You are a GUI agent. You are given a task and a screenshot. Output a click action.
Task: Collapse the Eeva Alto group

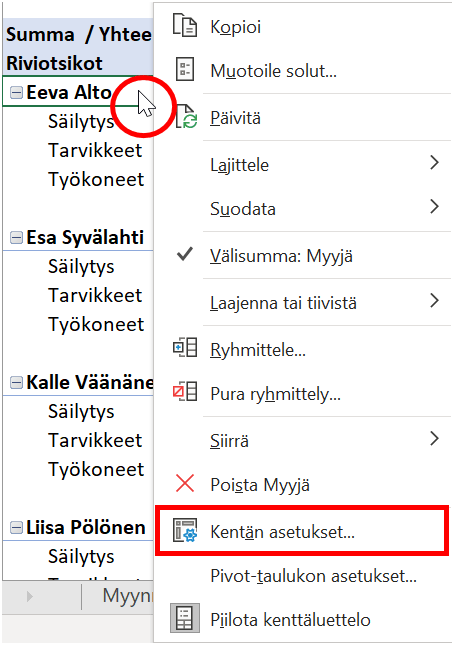click(16, 93)
